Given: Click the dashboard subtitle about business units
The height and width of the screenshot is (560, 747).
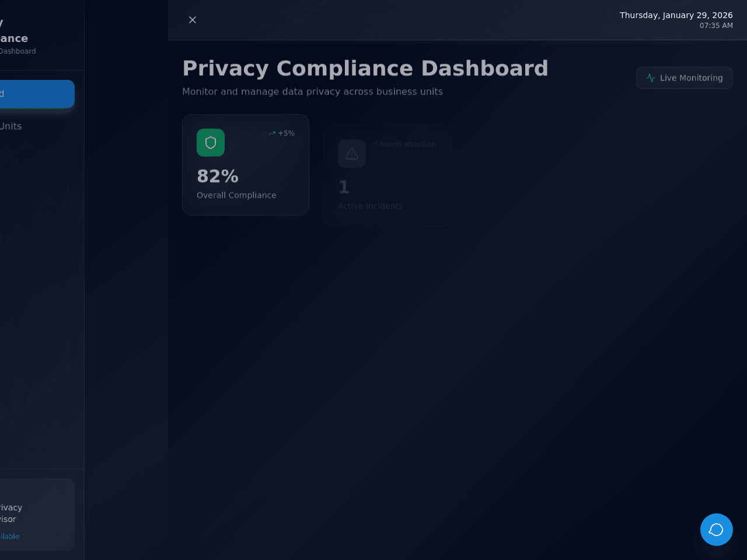Looking at the screenshot, I should pyautogui.click(x=312, y=92).
